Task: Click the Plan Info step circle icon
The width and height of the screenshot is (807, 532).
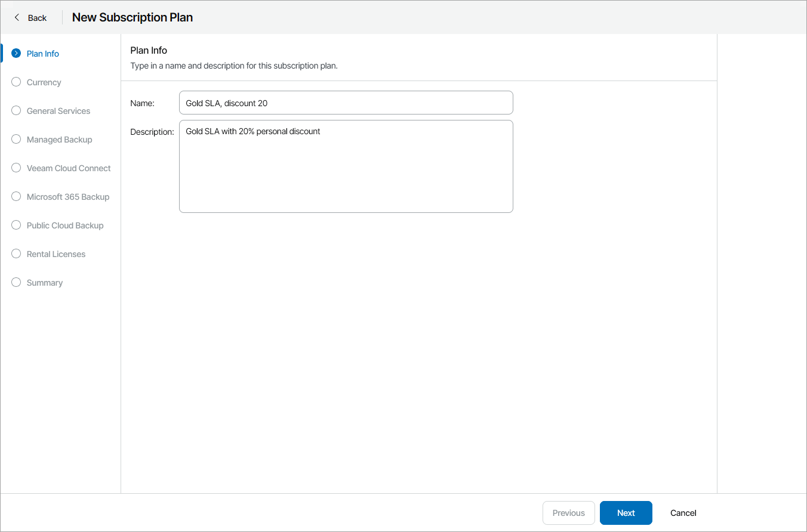Action: [16, 53]
